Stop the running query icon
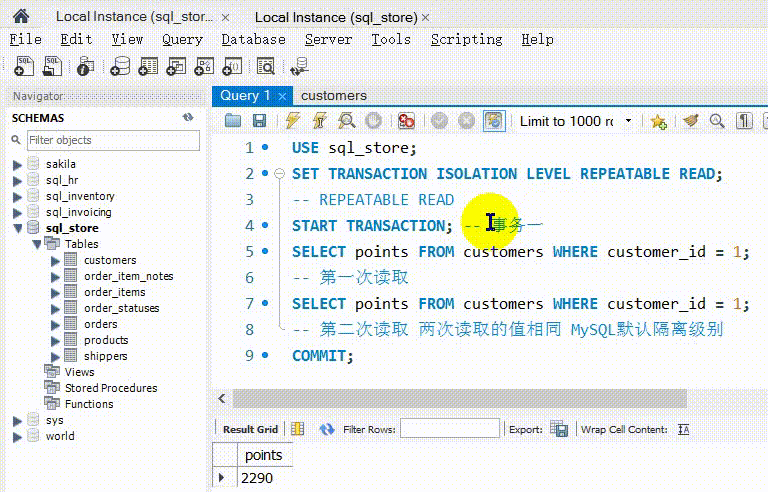Image resolution: width=768 pixels, height=492 pixels. (374, 121)
